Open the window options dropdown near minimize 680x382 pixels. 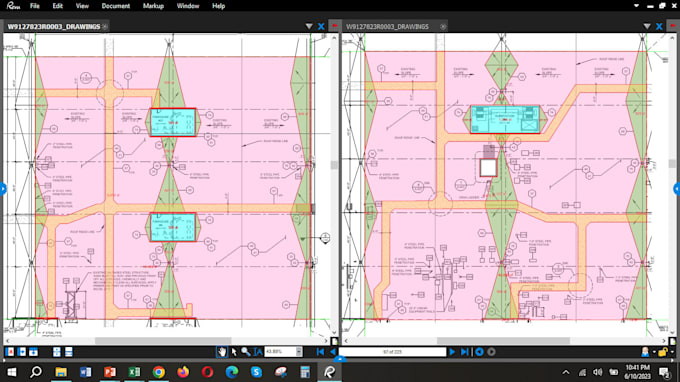[x=636, y=6]
